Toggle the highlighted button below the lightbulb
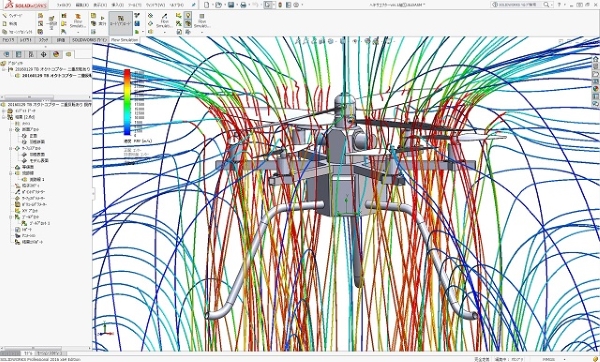Image resolution: width=600 pixels, height=362 pixels. (188, 23)
